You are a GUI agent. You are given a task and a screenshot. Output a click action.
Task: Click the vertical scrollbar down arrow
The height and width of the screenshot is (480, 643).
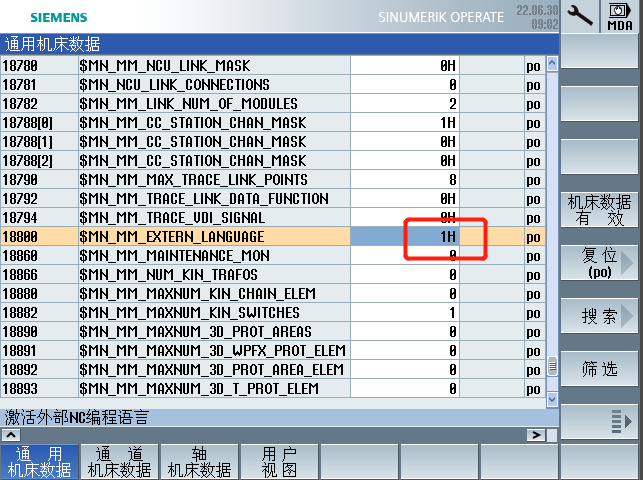551,399
